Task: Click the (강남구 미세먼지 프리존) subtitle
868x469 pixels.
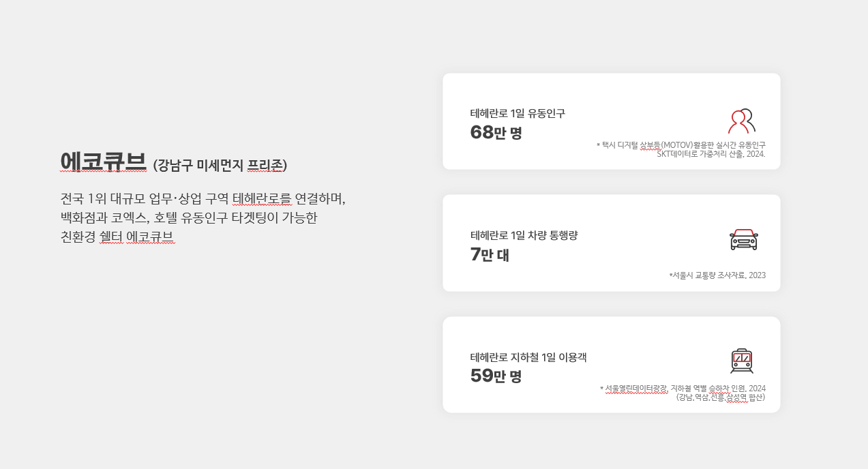Action: pyautogui.click(x=220, y=165)
